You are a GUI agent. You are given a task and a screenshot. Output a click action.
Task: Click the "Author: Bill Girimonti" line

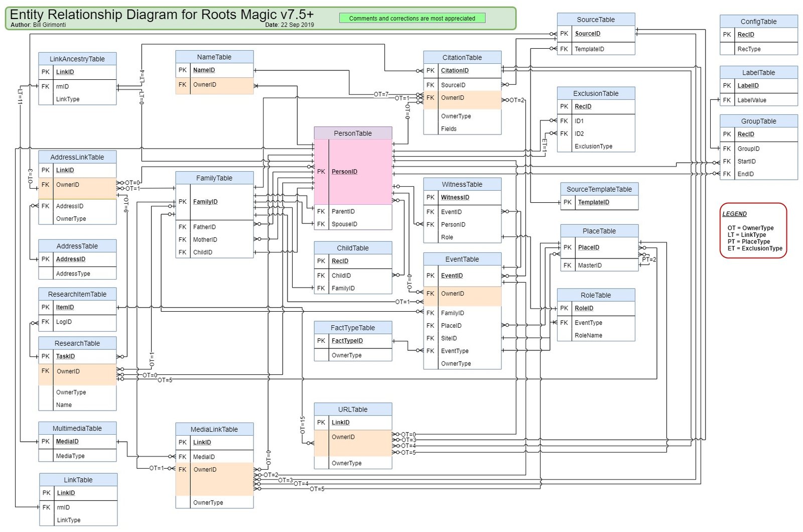click(x=38, y=25)
